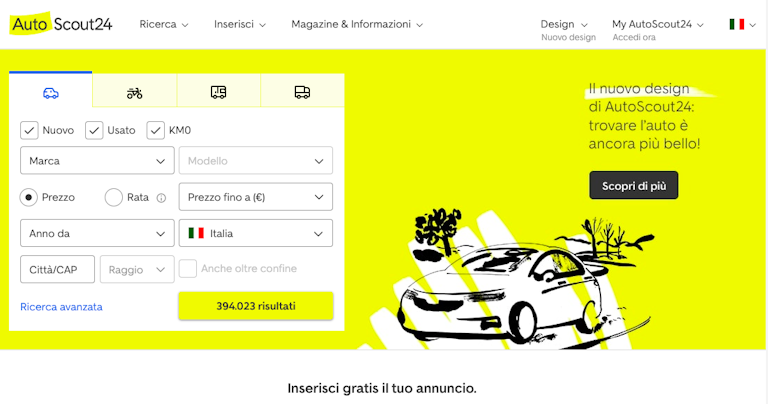Viewport: 768px width, 404px height.
Task: Switch to the camper search tab
Action: [218, 92]
